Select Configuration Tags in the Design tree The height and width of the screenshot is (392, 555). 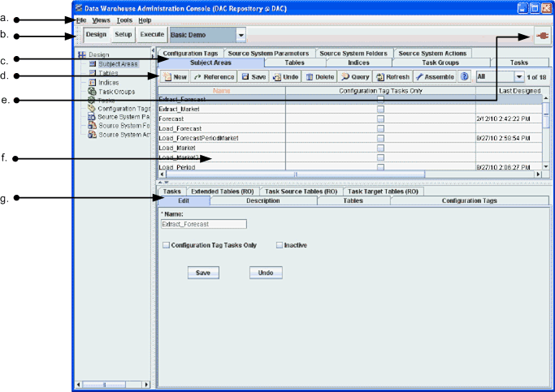[124, 109]
